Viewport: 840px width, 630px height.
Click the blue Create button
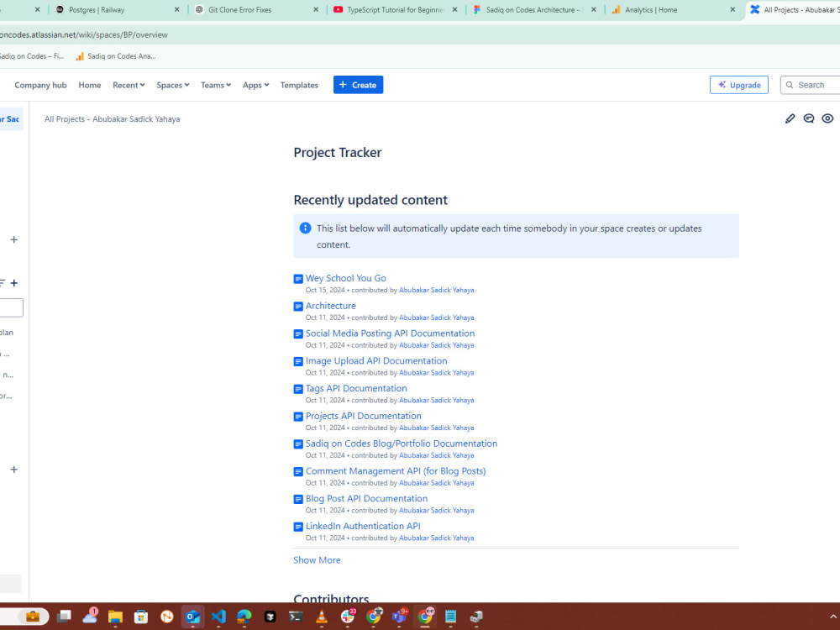click(x=358, y=85)
